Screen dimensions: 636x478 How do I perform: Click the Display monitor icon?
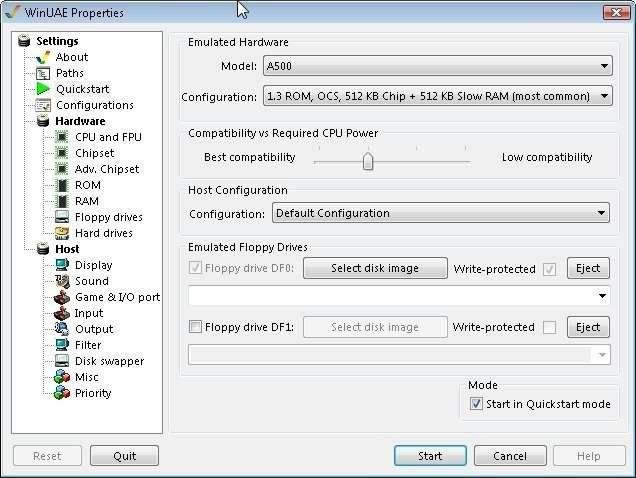coord(62,265)
